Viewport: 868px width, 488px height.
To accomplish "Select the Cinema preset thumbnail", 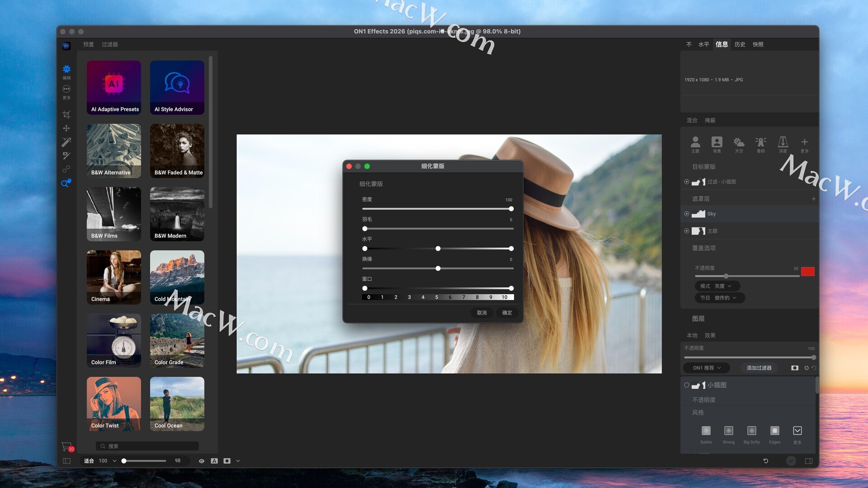I will tap(114, 277).
